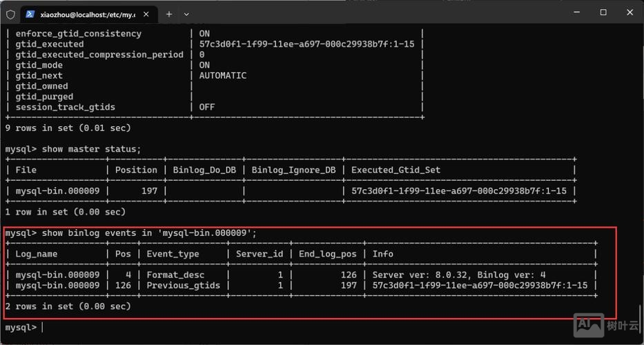Screen dimensions: 644x345
Task: Click the AUTOMATIC value of gtid_next
Action: (x=223, y=76)
